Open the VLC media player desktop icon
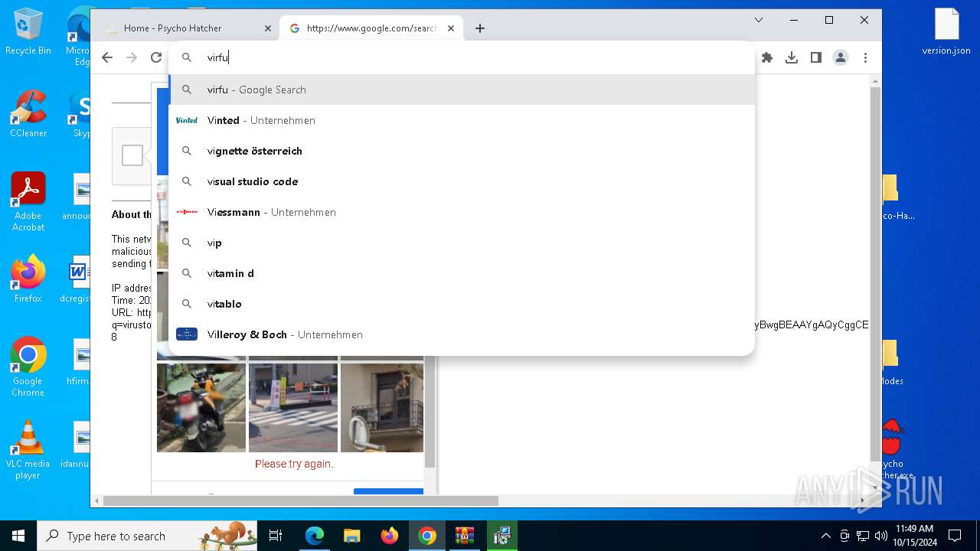This screenshot has width=980, height=551. tap(28, 450)
